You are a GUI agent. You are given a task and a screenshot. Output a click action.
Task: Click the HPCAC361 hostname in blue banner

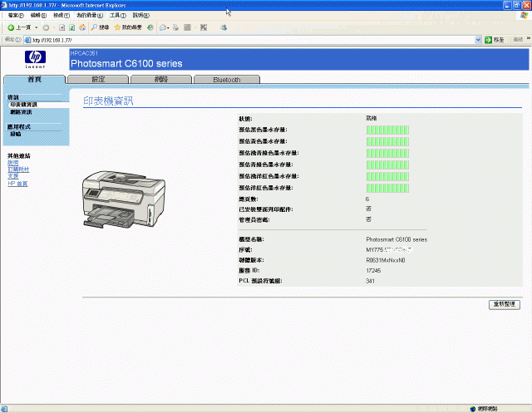pyautogui.click(x=84, y=53)
